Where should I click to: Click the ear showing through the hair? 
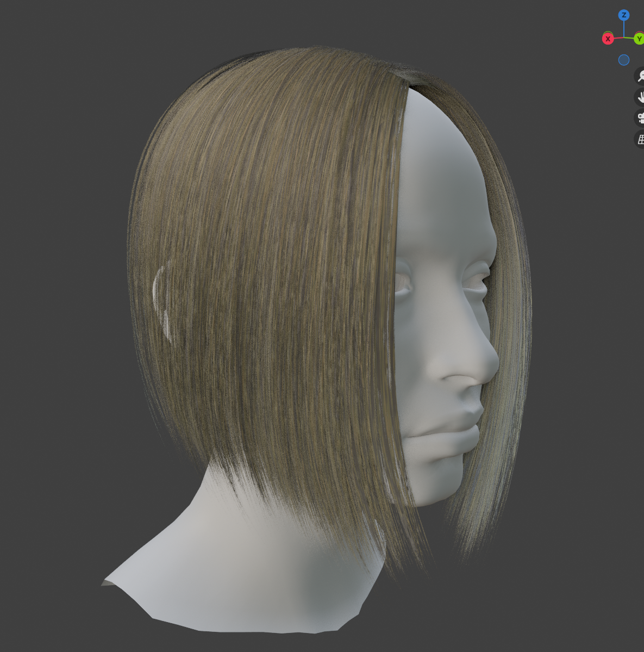coord(161,299)
